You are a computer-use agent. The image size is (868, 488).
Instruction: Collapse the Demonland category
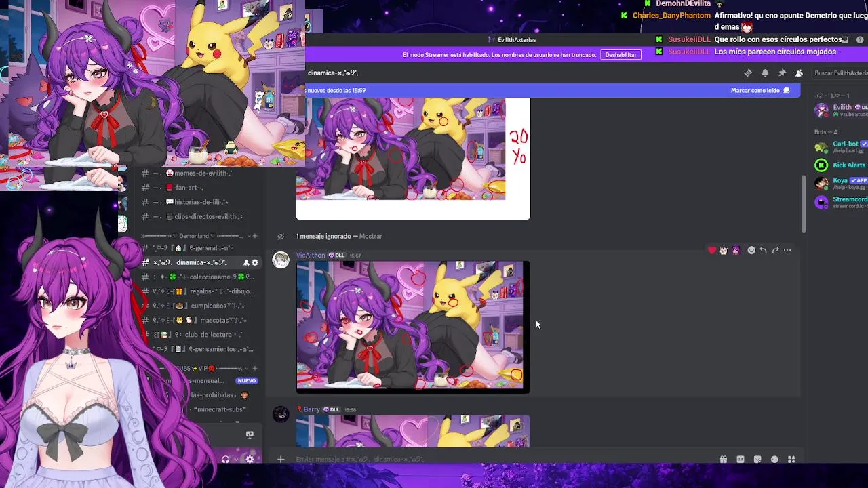click(197, 236)
